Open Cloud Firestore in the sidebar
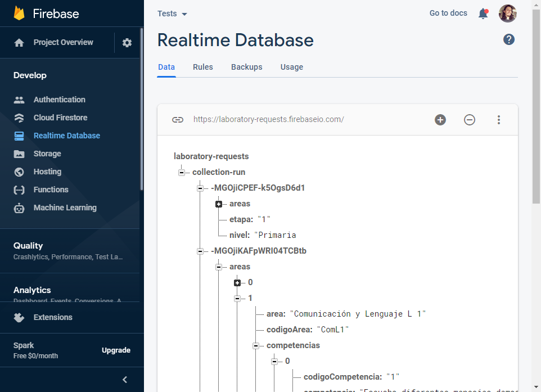Screen dimensions: 541x392 pos(60,118)
